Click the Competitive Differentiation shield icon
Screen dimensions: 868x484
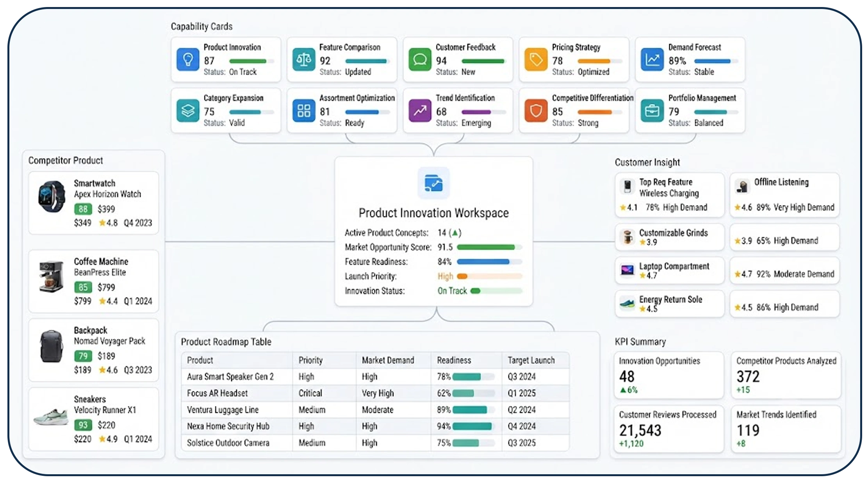(536, 110)
